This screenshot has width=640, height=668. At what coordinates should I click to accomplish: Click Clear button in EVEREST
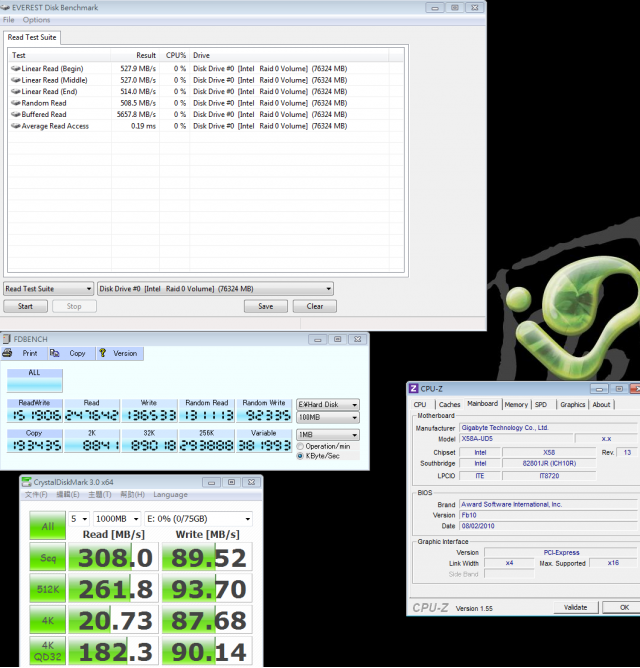[x=314, y=306]
